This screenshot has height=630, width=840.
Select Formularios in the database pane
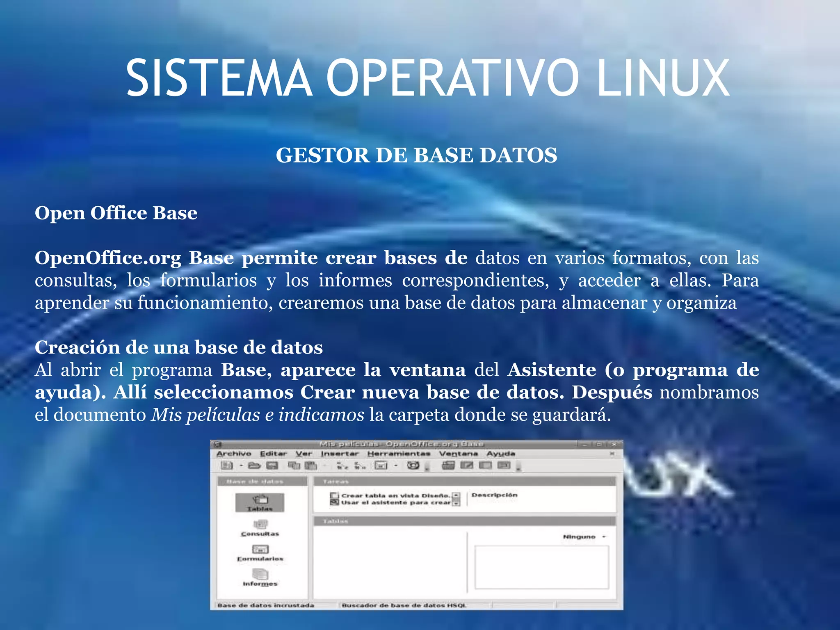(260, 553)
